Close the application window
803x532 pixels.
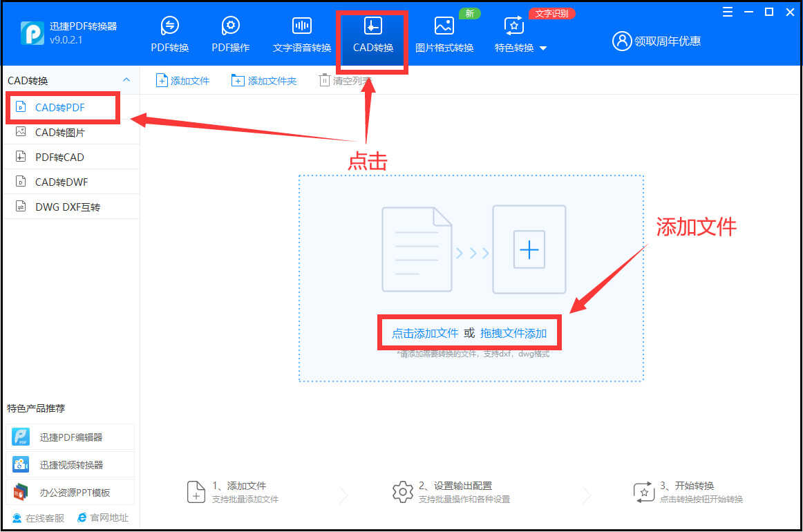click(x=790, y=12)
